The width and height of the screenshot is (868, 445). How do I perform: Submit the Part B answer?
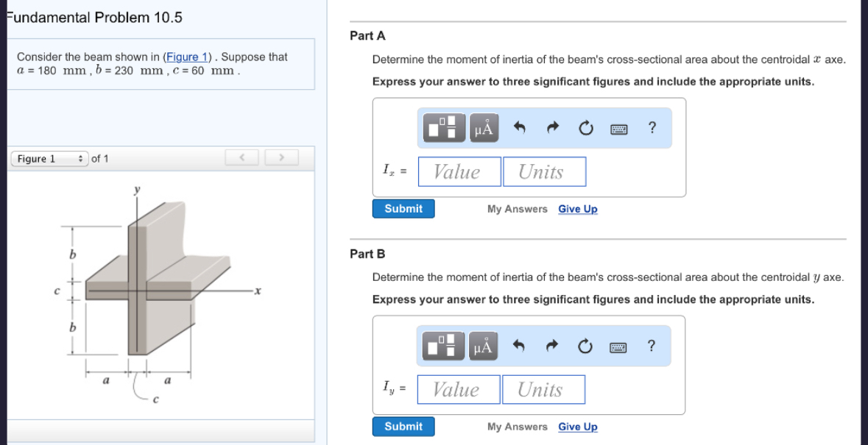[x=403, y=426]
